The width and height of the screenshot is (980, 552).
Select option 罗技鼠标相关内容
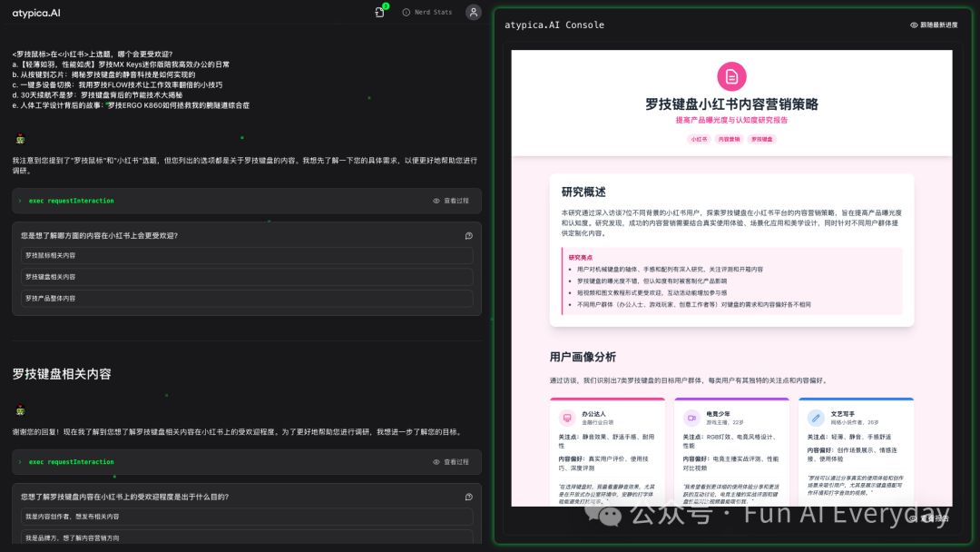[247, 255]
